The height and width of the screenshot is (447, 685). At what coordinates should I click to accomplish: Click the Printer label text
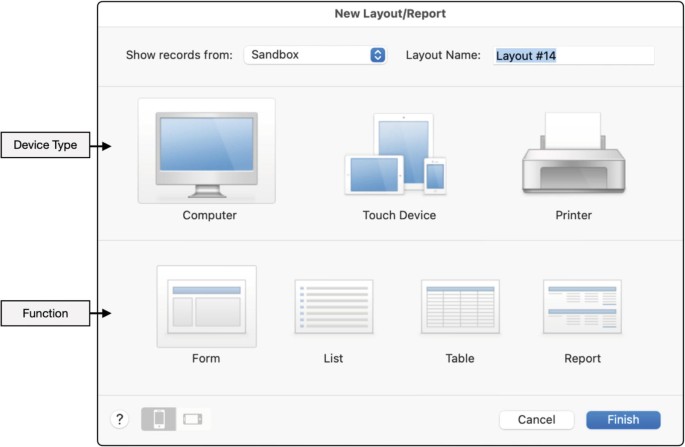click(574, 215)
